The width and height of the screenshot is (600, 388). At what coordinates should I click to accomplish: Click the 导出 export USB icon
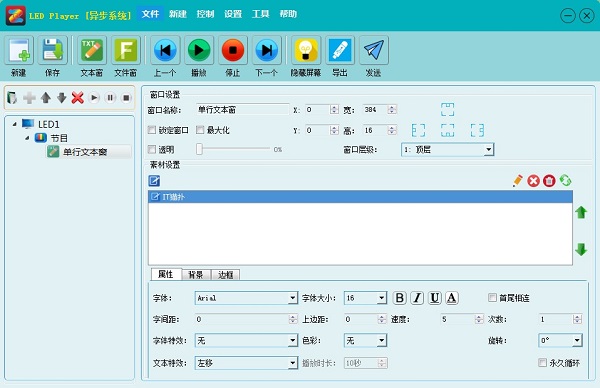pos(340,50)
